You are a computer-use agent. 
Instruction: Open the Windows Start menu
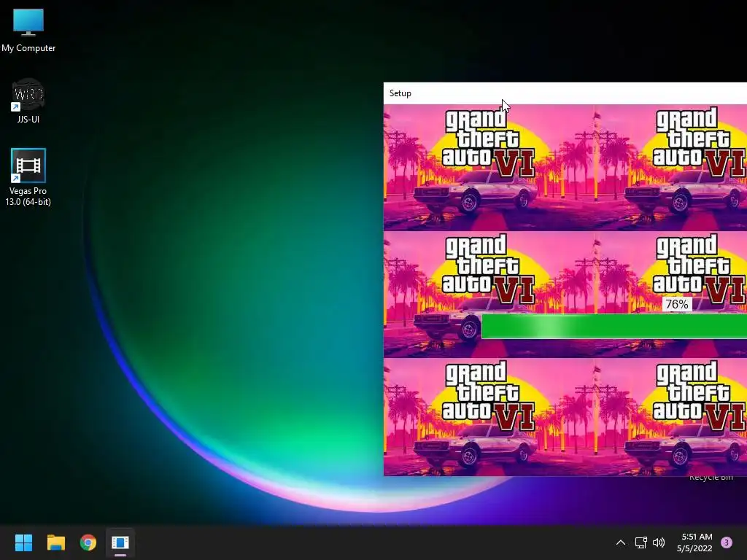point(23,542)
